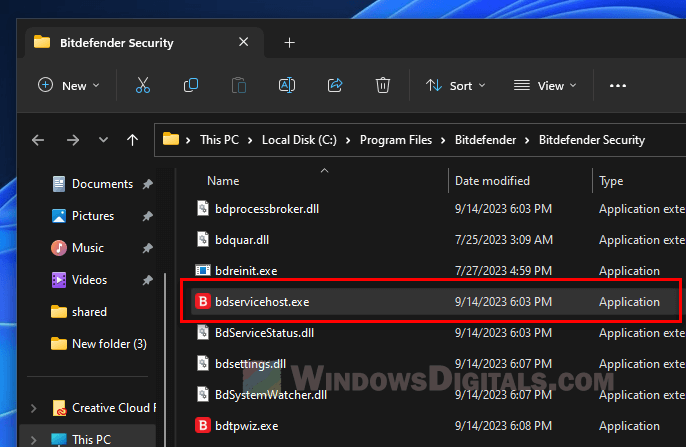Open Videos in the sidebar
686x447 pixels.
(89, 280)
